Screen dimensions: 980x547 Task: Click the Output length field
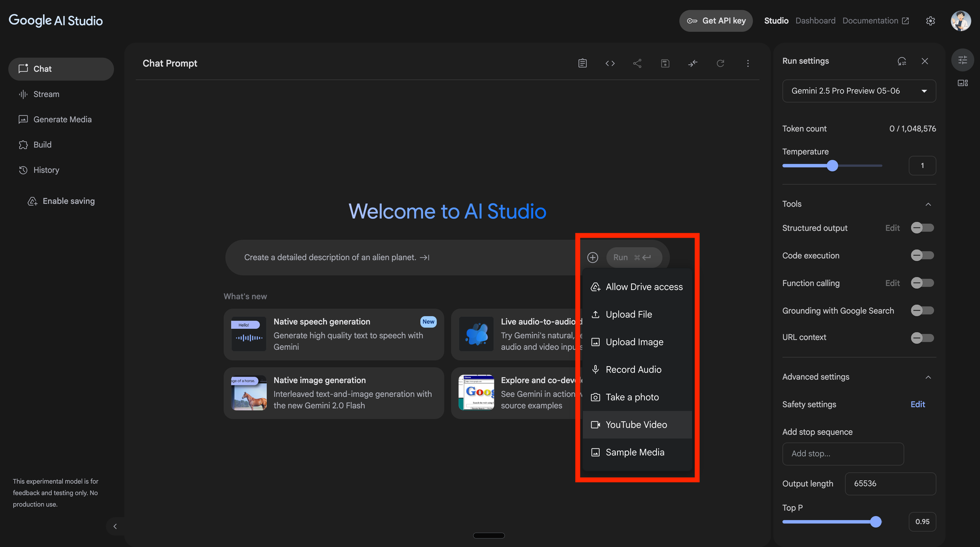[890, 484]
